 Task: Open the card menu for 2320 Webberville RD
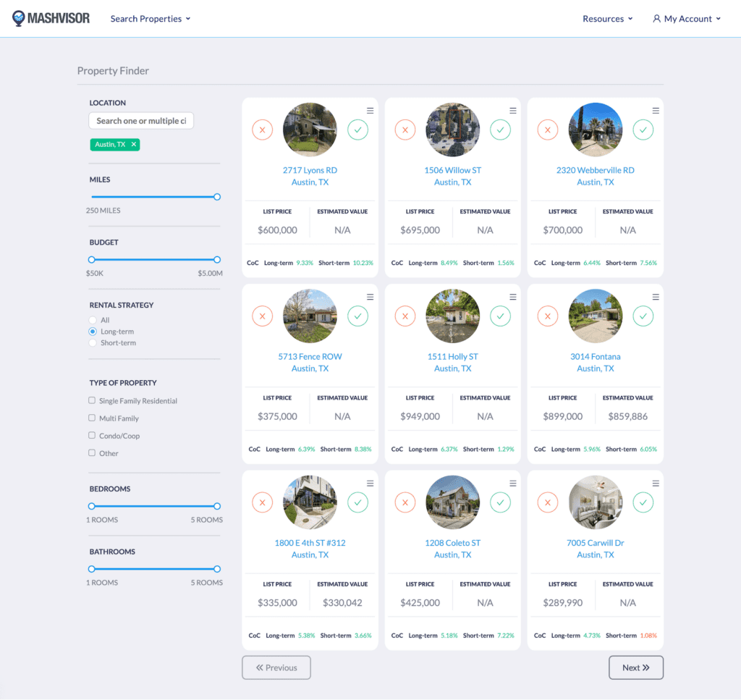coord(655,110)
